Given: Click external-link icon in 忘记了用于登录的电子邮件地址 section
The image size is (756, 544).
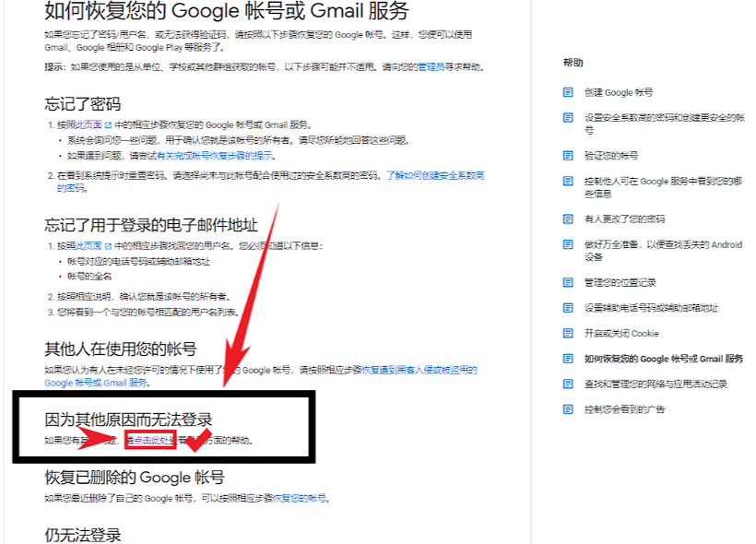Looking at the screenshot, I should (108, 246).
